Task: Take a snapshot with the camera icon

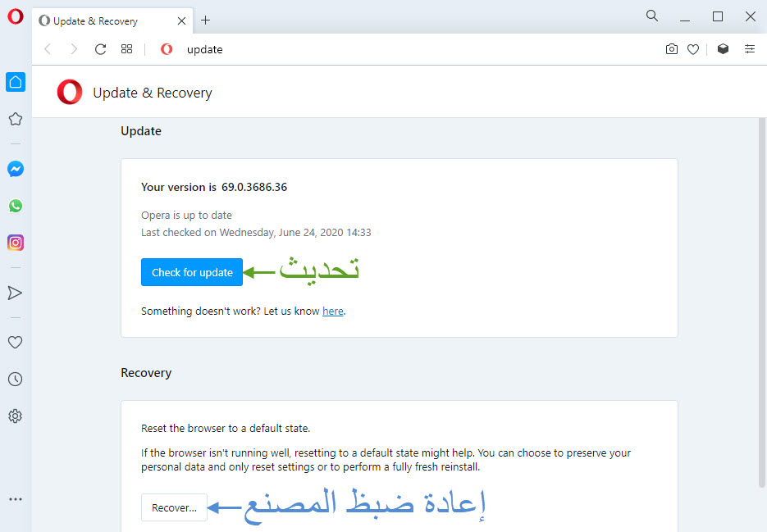Action: pos(672,49)
